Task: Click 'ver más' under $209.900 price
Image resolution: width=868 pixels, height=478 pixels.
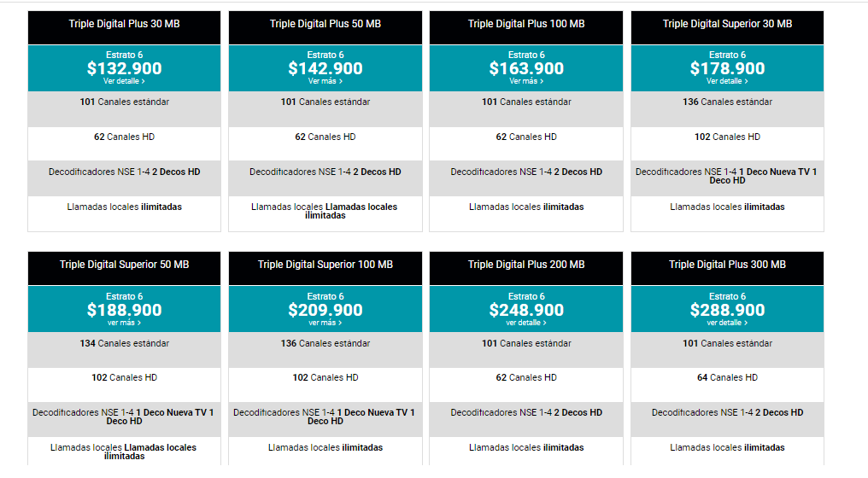Action: pos(325,323)
